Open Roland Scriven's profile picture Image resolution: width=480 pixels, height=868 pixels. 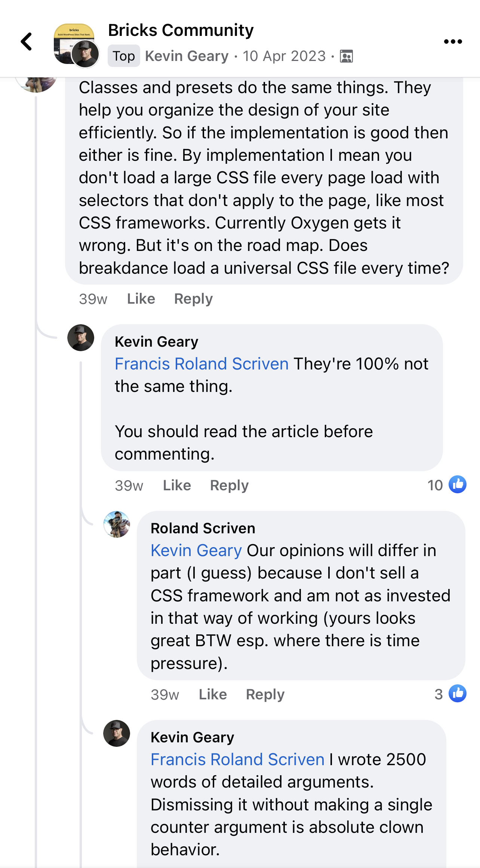coord(117,524)
